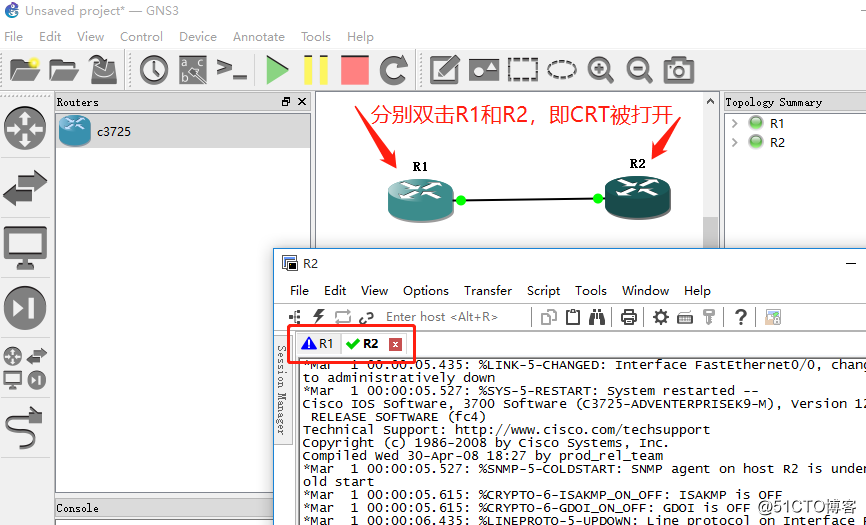Open GNS3 Tools menu
Screen dimensions: 866x525
click(315, 36)
